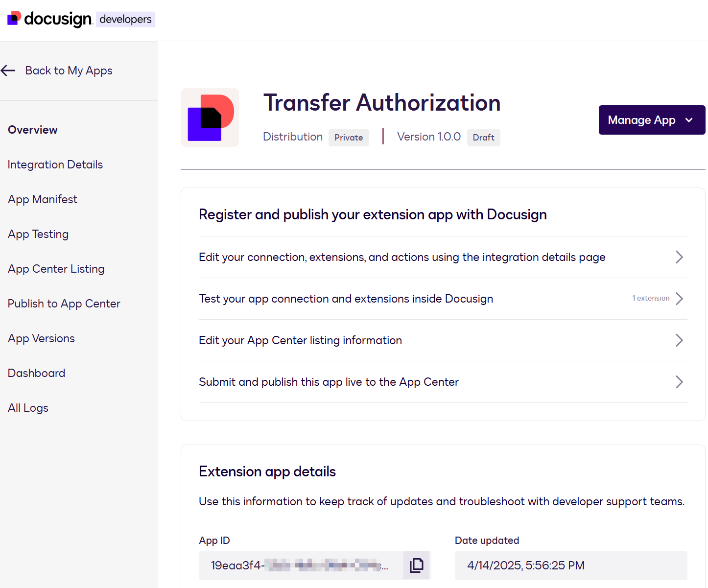Copy the App ID using the copy icon
708x588 pixels.
click(416, 565)
